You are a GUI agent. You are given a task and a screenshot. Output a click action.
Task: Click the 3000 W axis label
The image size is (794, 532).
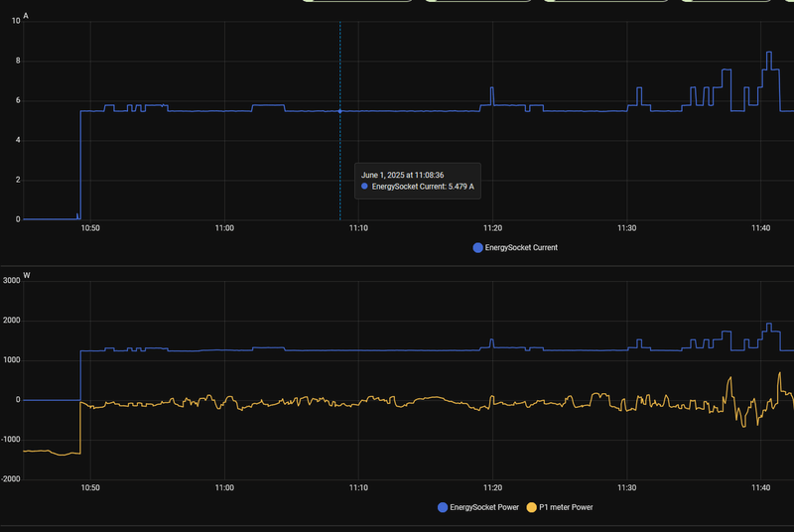(11, 281)
